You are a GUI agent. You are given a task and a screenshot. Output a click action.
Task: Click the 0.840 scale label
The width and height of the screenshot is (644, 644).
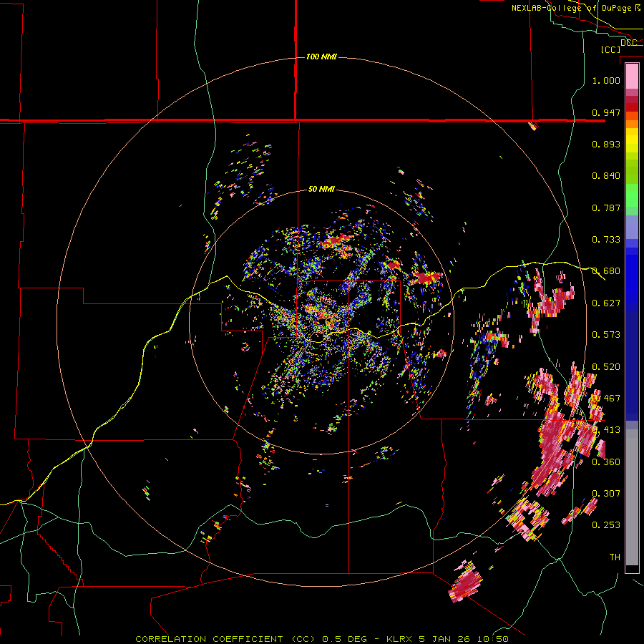(x=606, y=175)
